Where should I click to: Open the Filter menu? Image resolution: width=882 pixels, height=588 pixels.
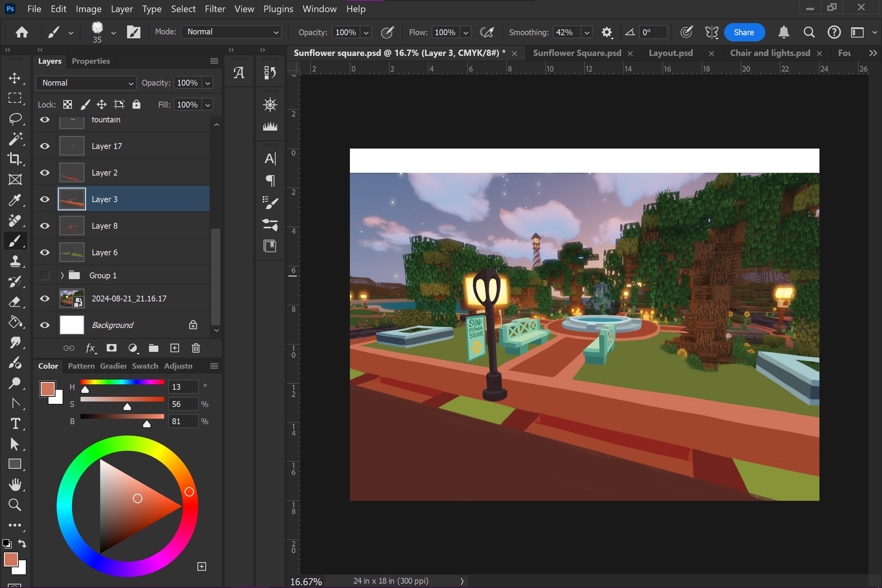click(x=215, y=9)
